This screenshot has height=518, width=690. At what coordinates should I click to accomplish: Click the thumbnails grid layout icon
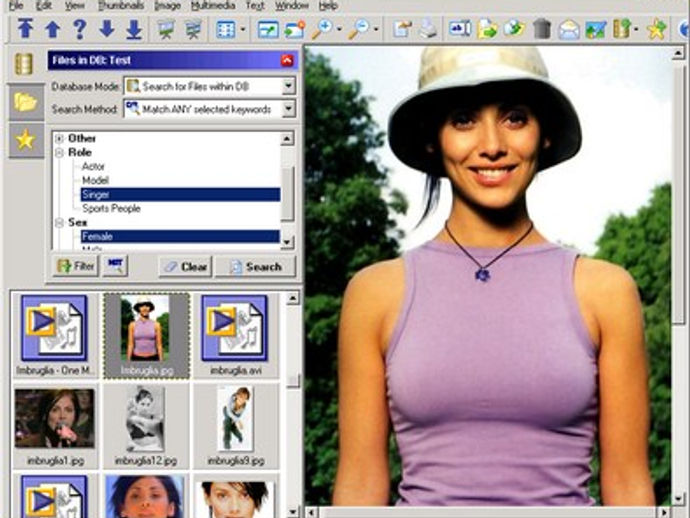[226, 29]
